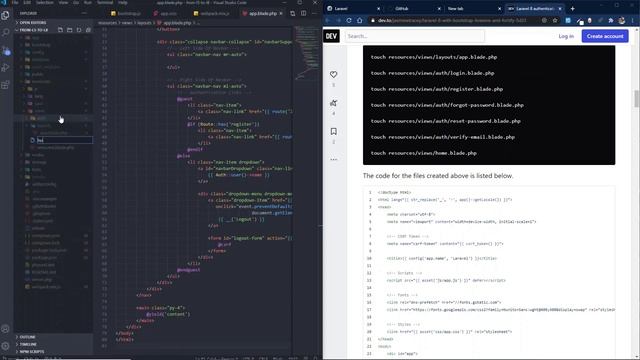Click the DEV logo
Screen dimensions: 640x360
click(331, 36)
